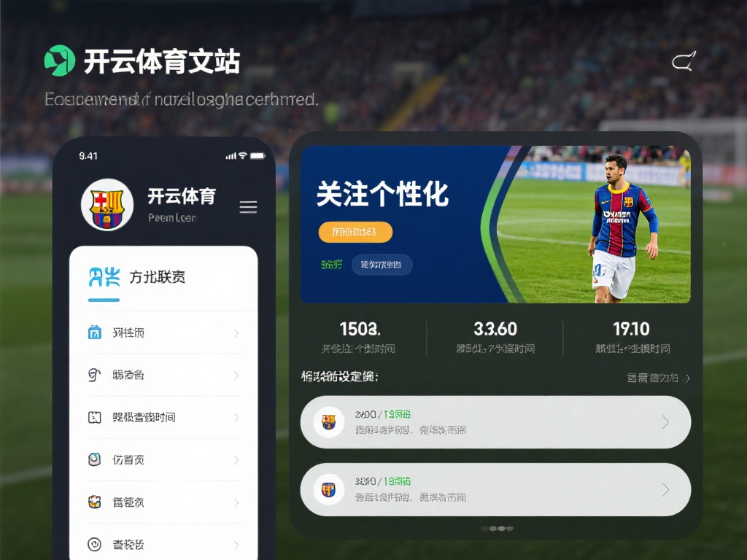Open the first match card with its right chevron
The height and width of the screenshot is (560, 747).
665,422
